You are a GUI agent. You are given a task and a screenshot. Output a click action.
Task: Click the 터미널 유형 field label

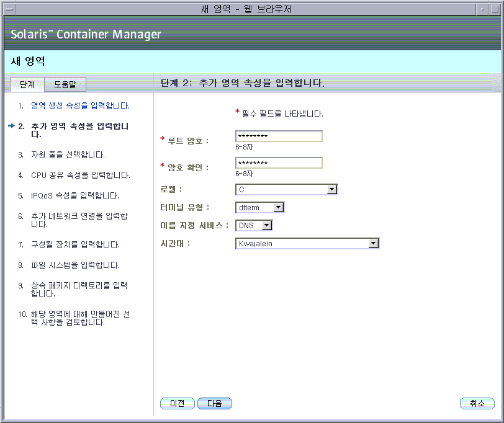pyautogui.click(x=185, y=207)
